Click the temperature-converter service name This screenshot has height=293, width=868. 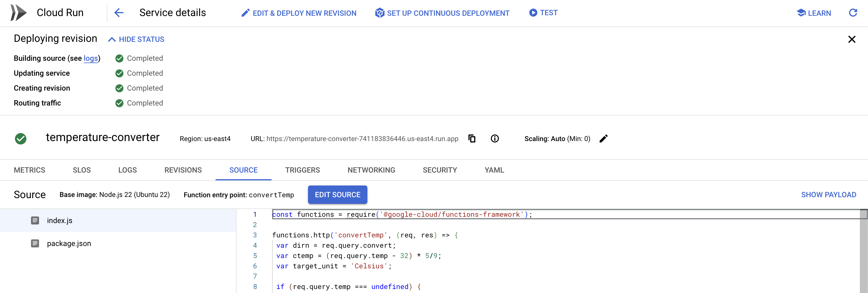[x=102, y=137]
